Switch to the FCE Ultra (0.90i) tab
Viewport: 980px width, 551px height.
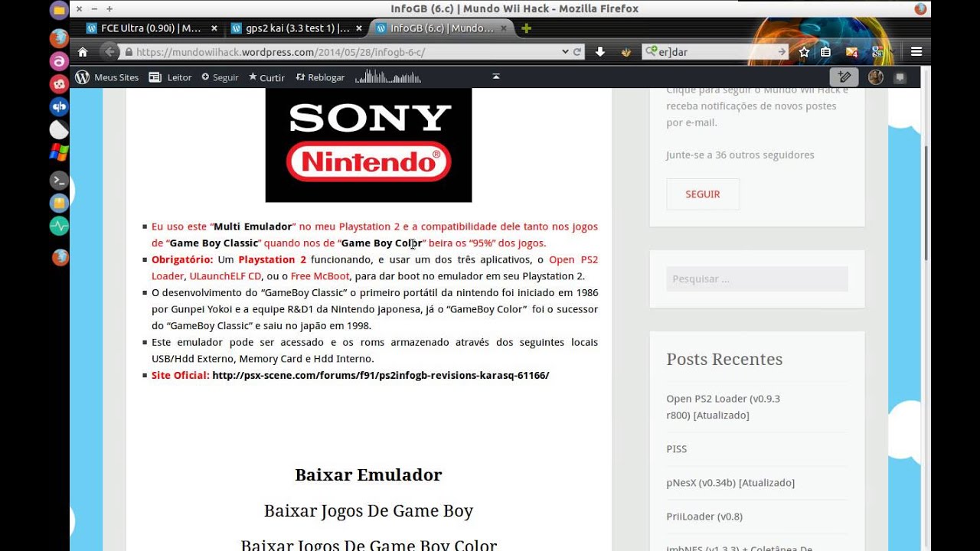click(151, 28)
